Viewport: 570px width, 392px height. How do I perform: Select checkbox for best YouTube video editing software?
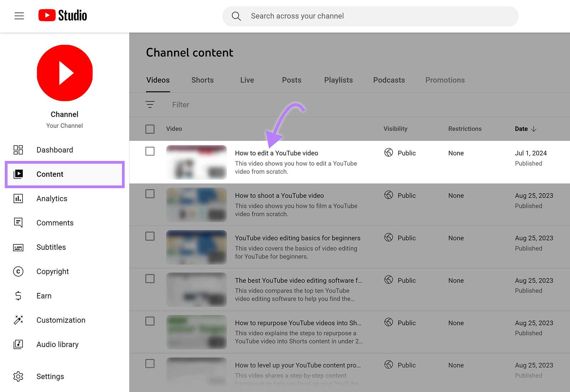click(150, 279)
